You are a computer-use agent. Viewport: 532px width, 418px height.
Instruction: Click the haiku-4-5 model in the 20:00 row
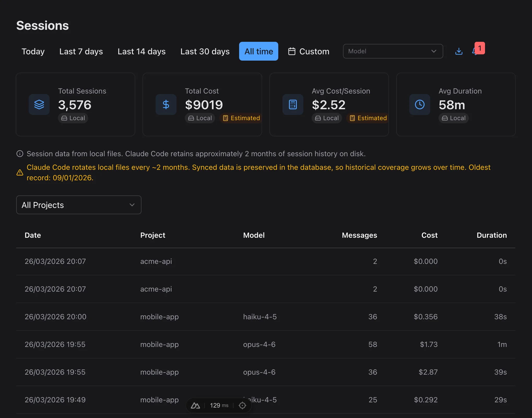point(260,317)
